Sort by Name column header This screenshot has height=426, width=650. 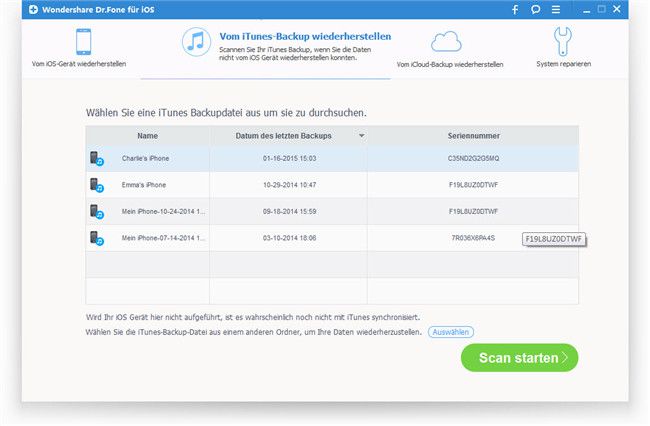(x=148, y=136)
